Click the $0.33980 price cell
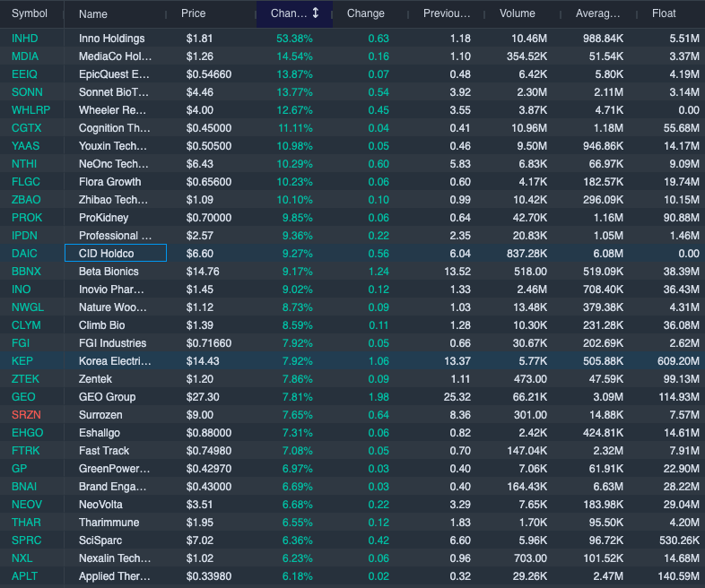 coord(209,576)
